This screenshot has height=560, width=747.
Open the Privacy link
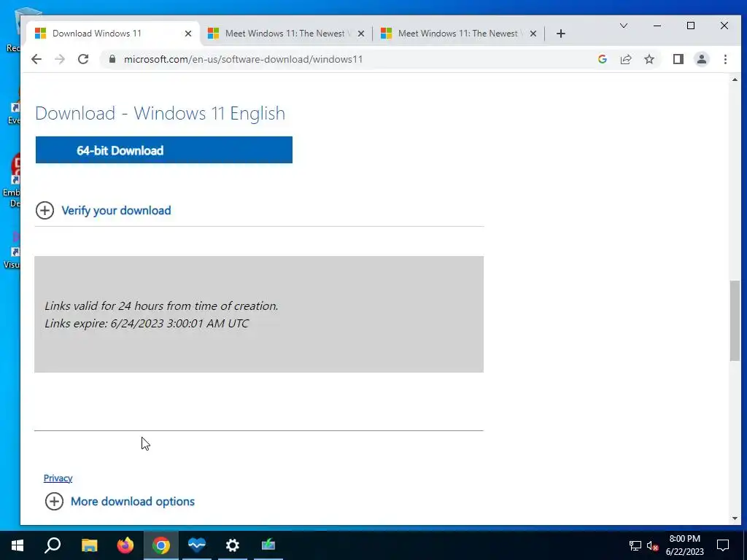(58, 478)
